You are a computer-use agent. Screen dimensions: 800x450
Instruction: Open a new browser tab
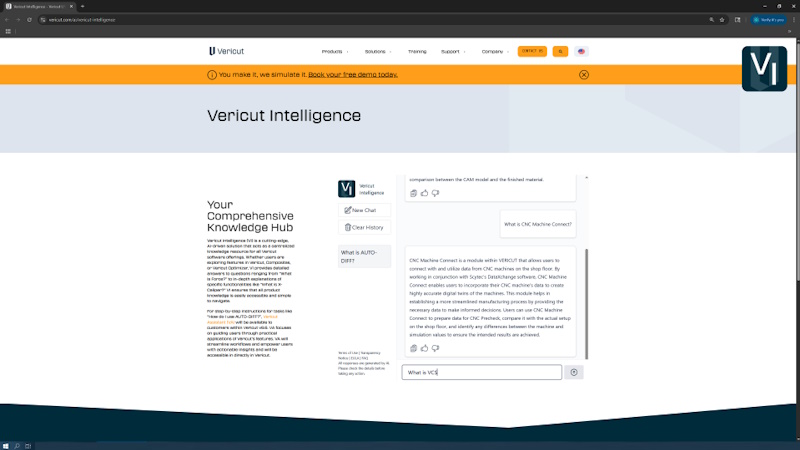[83, 6]
